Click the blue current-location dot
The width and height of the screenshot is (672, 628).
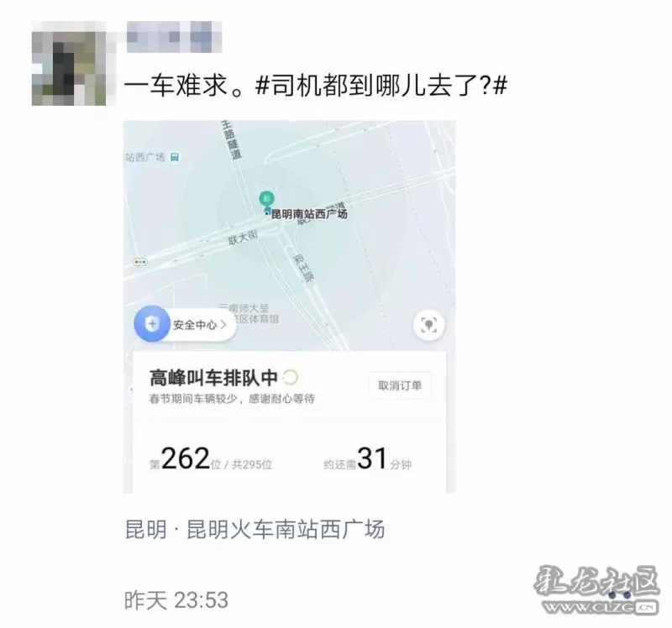267,212
